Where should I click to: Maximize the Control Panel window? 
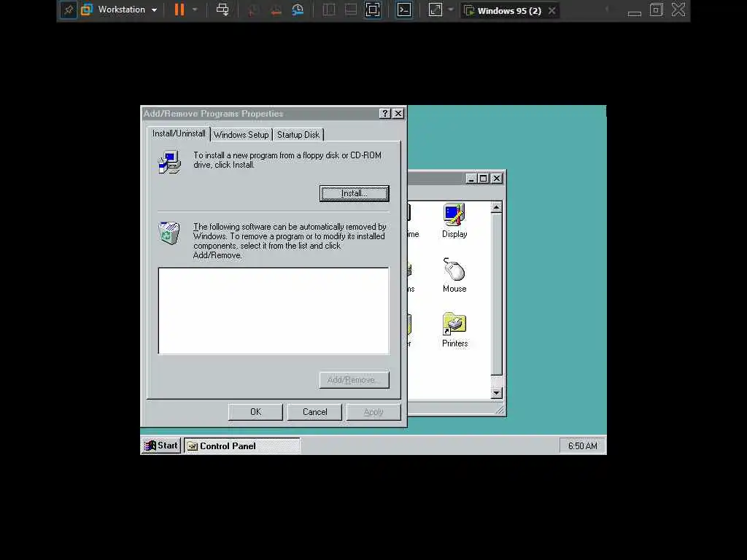[483, 178]
